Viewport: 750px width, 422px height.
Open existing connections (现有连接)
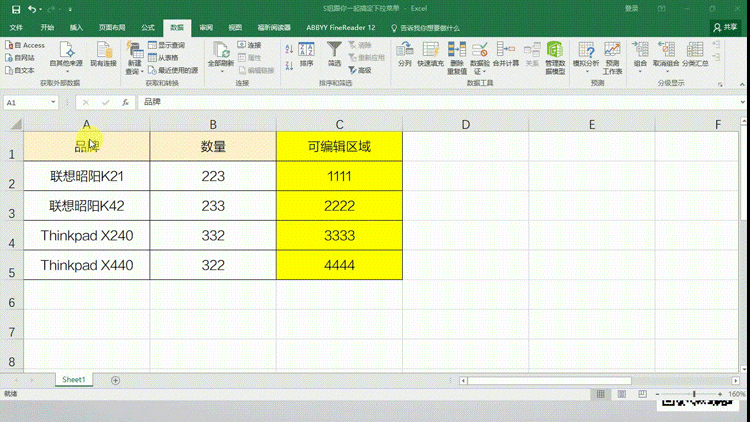coord(103,54)
